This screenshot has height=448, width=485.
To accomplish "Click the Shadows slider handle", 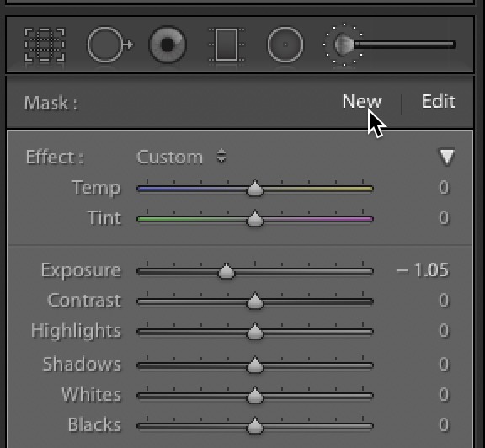I will 255,365.
